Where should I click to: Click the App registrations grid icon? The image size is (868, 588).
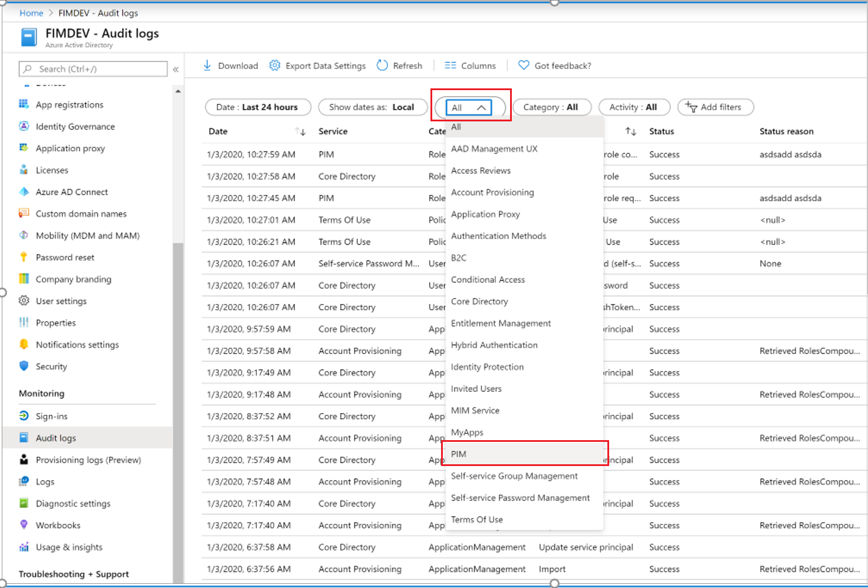(24, 104)
